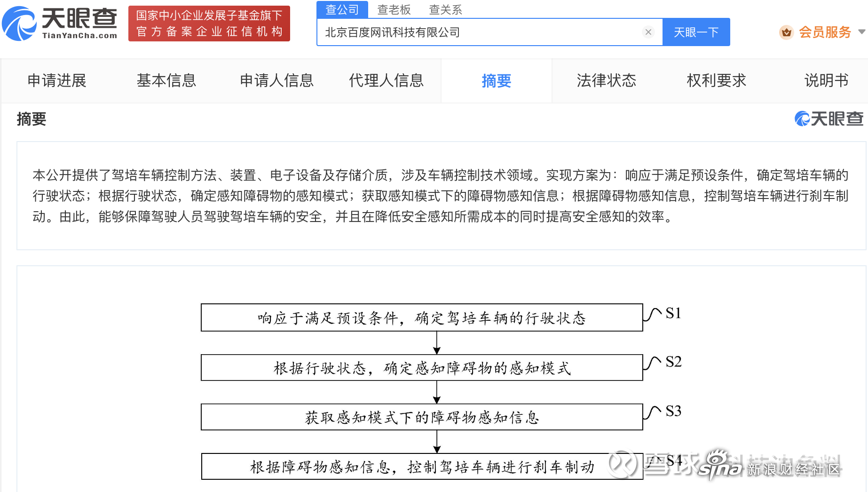This screenshot has height=492, width=868.
Task: Select the 查公司 search tab
Action: click(x=342, y=9)
